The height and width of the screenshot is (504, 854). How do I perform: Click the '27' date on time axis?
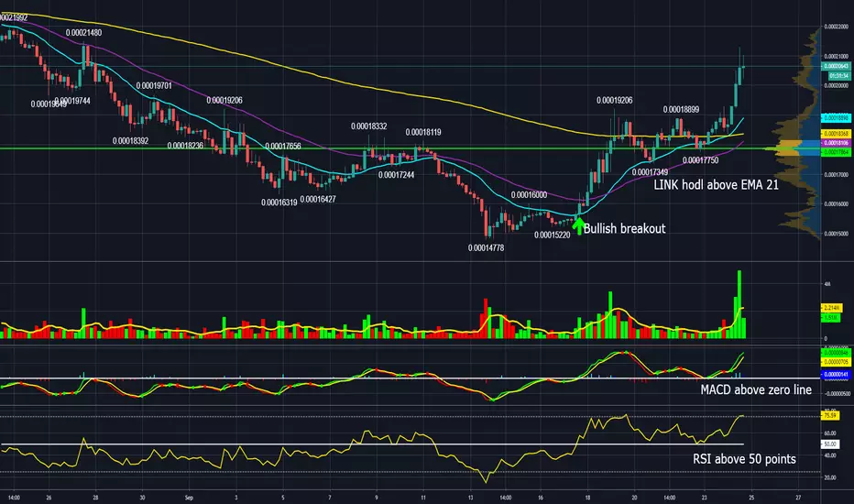click(x=798, y=498)
